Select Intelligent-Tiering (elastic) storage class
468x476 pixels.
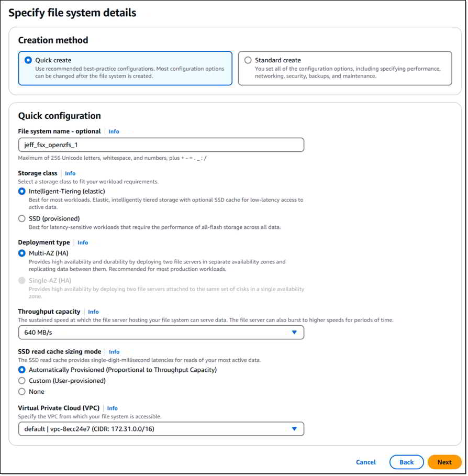(22, 191)
